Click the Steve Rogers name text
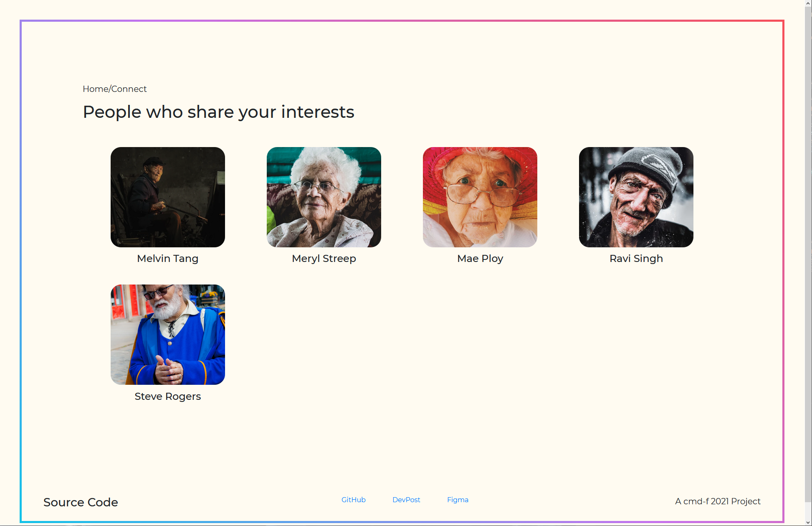The width and height of the screenshot is (812, 526). point(167,396)
